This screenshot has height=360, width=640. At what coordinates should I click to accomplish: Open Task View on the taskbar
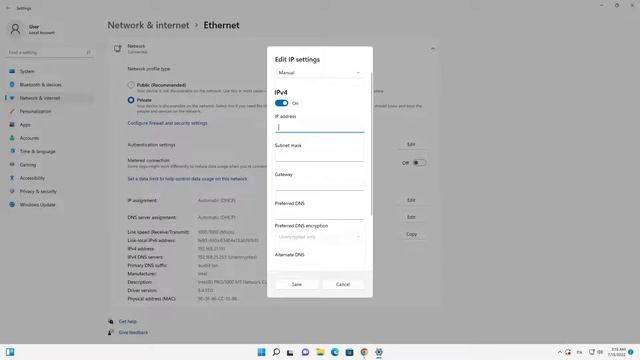[290, 352]
